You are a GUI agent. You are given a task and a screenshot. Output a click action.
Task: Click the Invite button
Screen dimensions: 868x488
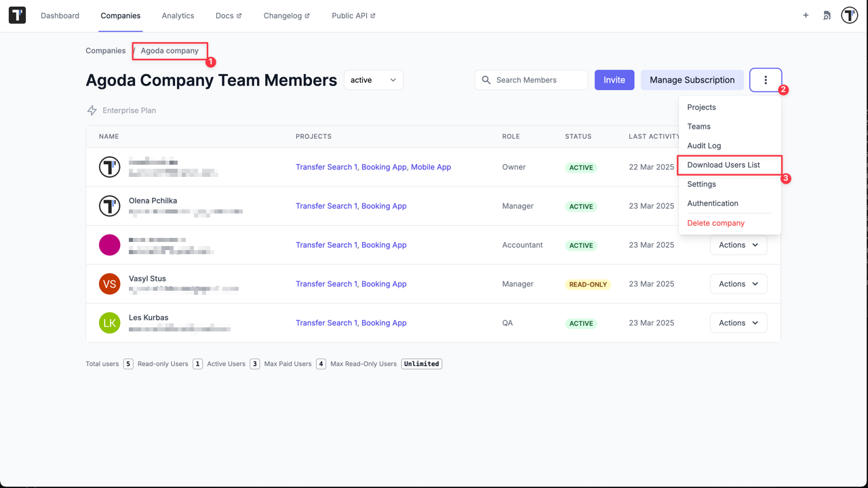click(614, 79)
